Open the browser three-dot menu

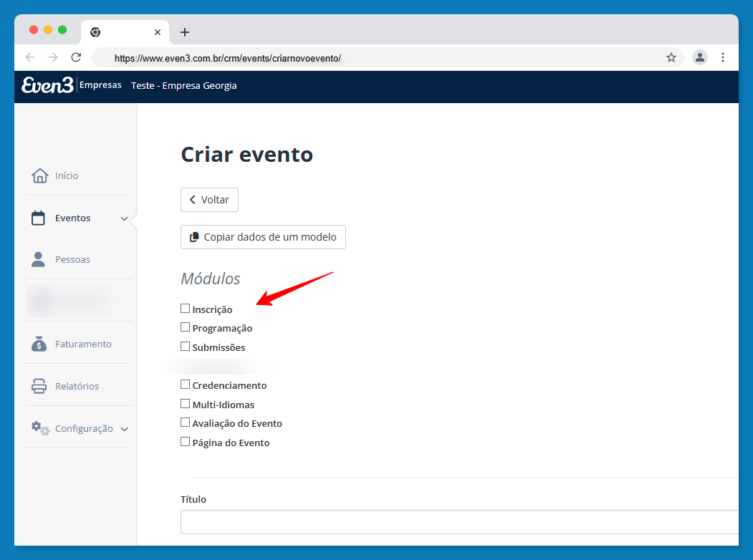tap(723, 57)
